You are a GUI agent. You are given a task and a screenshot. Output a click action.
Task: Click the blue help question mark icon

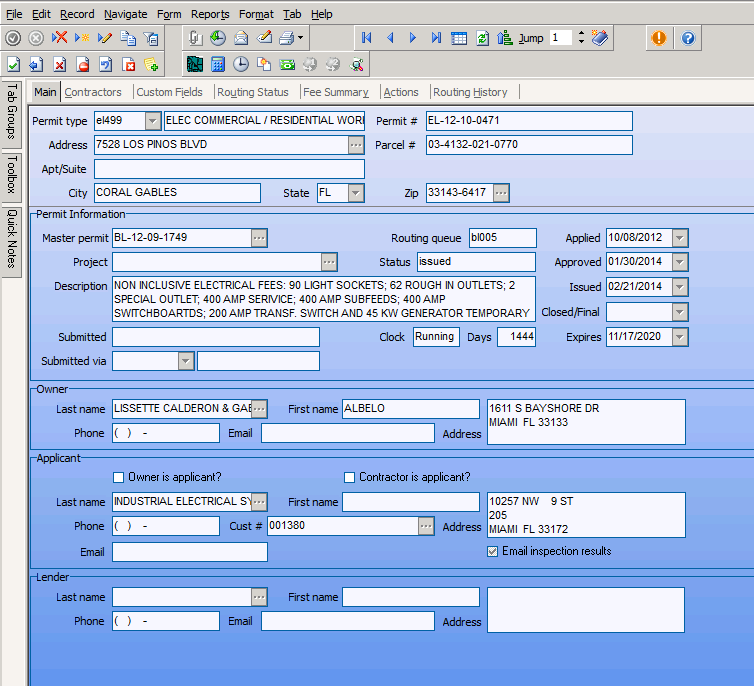[688, 39]
